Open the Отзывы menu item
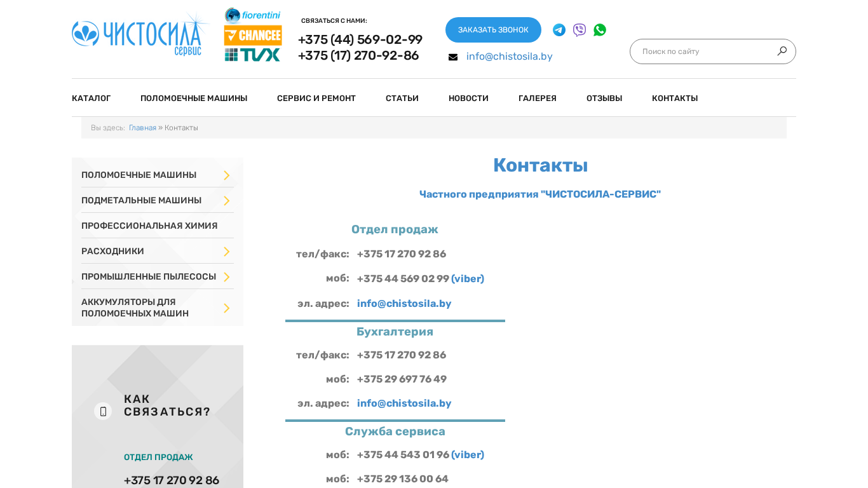The image size is (868, 488). [x=604, y=98]
